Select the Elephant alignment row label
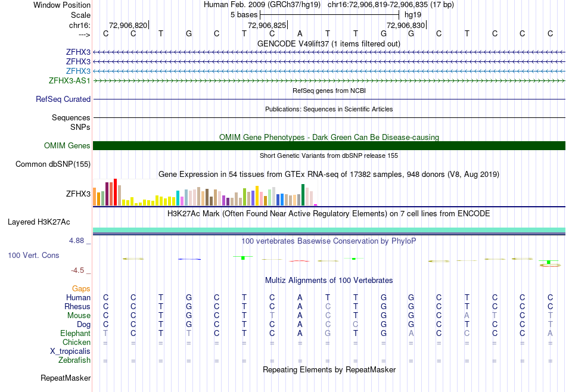 point(75,333)
